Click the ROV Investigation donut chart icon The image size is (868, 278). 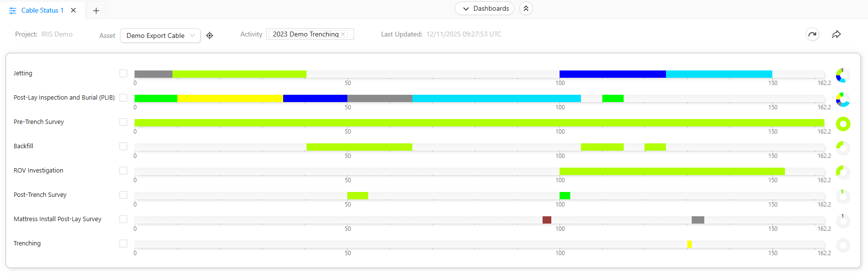[843, 173]
